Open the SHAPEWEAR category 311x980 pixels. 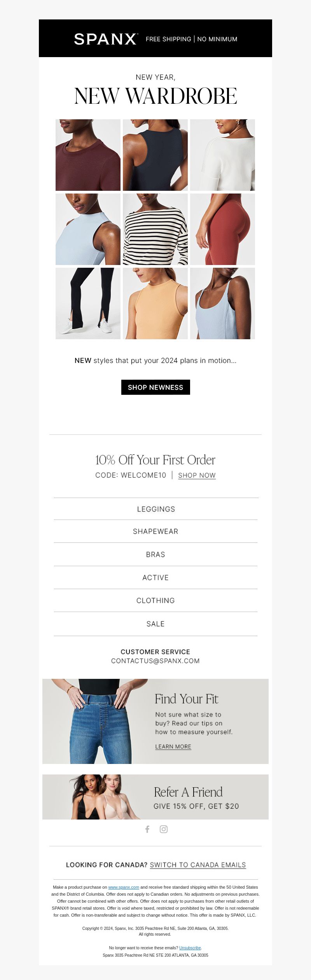(155, 531)
